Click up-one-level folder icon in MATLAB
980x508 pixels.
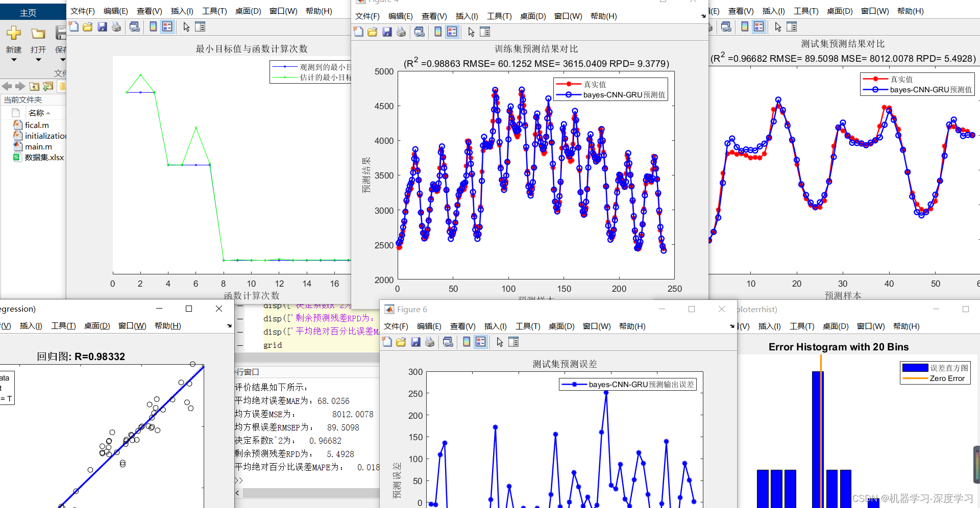point(34,86)
